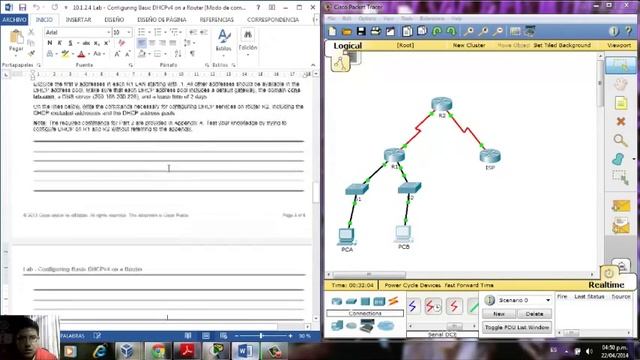Select router R1 in topology
Screen dimensions: 640x360
(x=394, y=156)
